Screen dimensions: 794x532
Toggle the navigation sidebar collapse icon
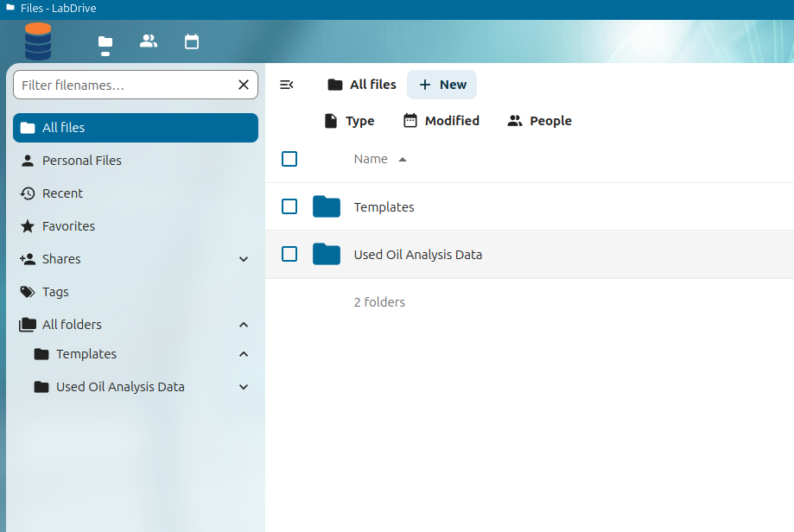[287, 85]
